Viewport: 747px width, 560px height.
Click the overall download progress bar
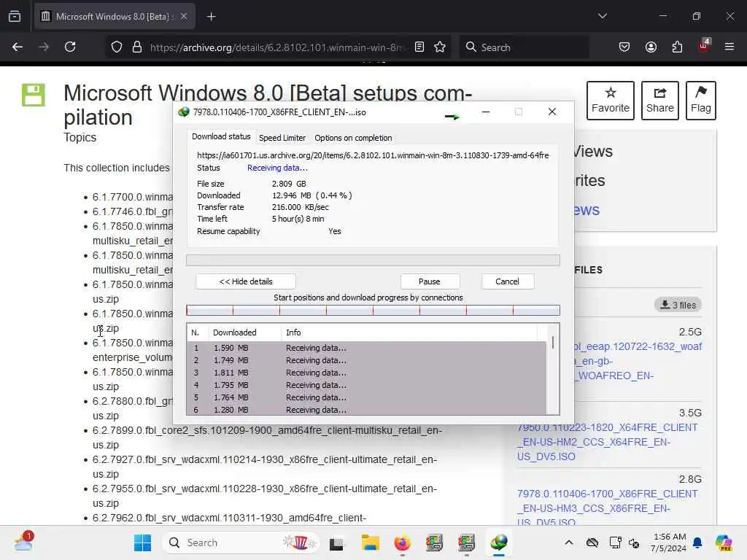tap(373, 260)
